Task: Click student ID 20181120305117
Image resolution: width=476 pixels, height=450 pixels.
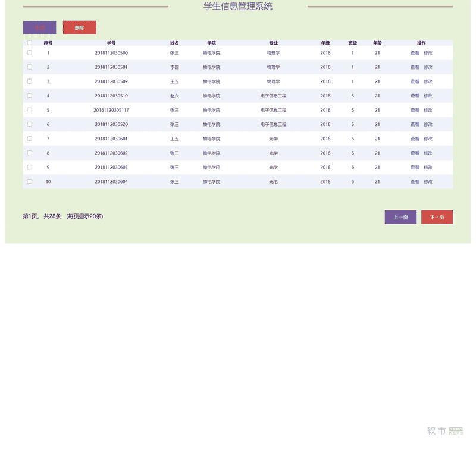Action: click(111, 110)
